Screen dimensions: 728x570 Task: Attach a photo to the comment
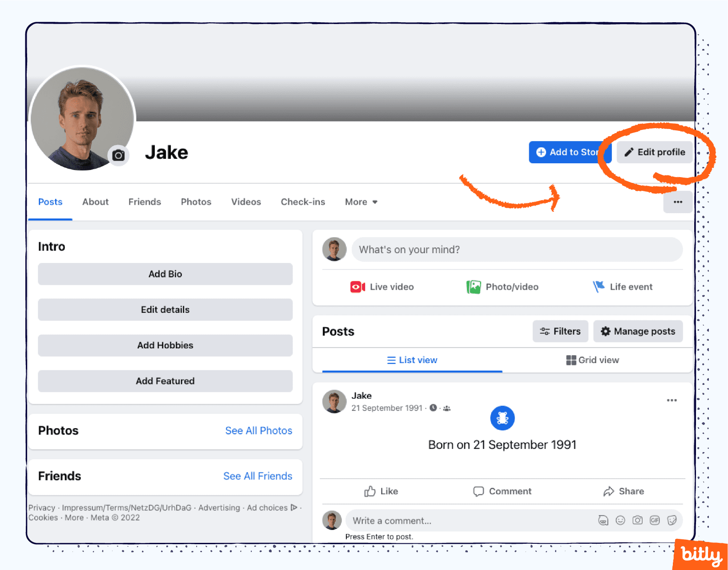(x=638, y=520)
